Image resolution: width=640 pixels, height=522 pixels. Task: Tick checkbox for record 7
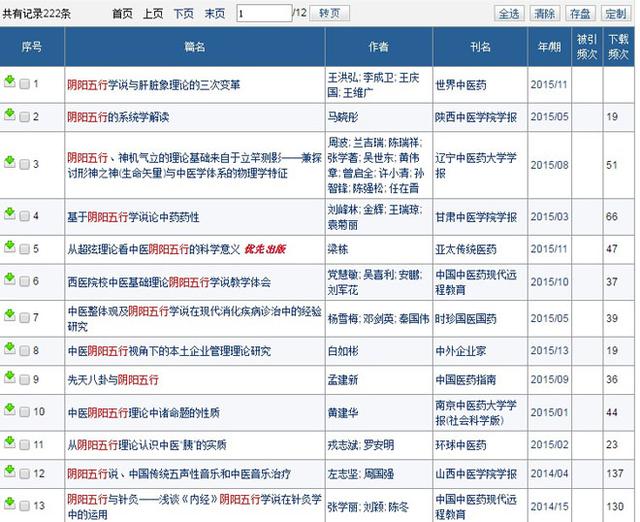click(24, 318)
